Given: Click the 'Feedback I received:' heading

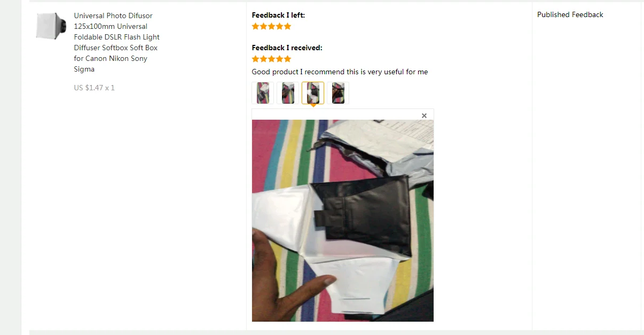Looking at the screenshot, I should pyautogui.click(x=287, y=48).
